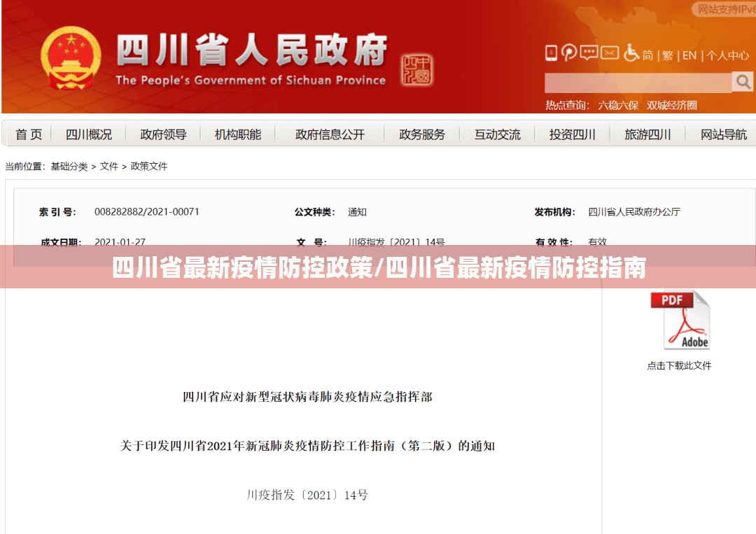Click the envelope mail icon

(610, 53)
